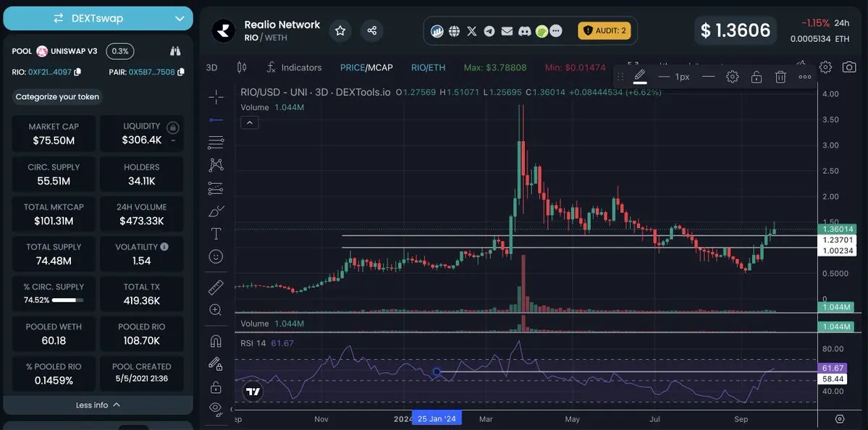Open the candlestick chart type selector

pos(241,67)
